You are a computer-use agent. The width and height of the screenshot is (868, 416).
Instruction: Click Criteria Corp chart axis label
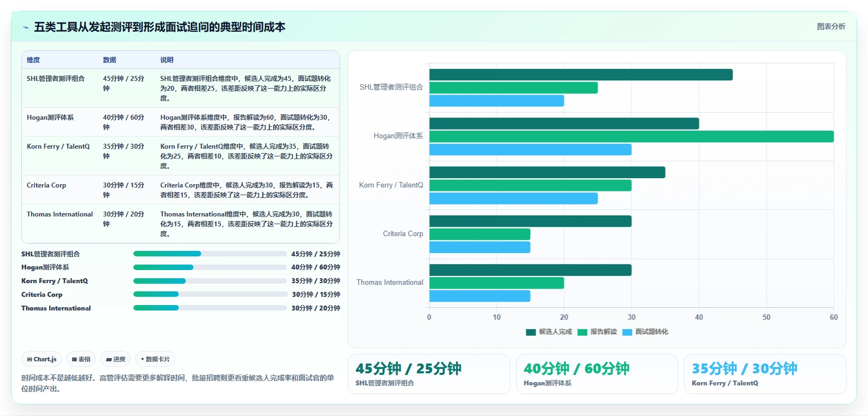403,233
